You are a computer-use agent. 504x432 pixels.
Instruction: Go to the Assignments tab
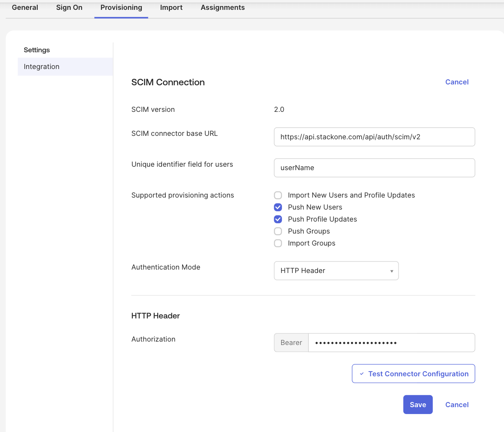coord(223,7)
